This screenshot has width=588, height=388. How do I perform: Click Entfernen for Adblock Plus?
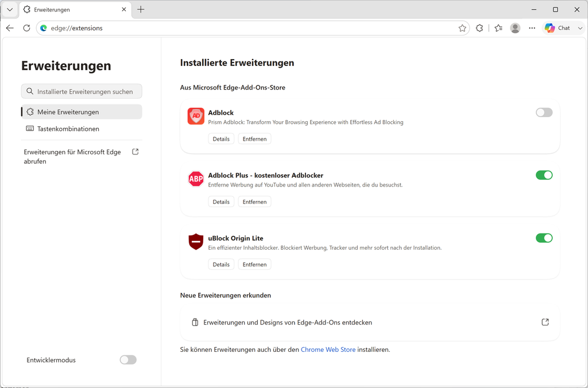pos(254,201)
